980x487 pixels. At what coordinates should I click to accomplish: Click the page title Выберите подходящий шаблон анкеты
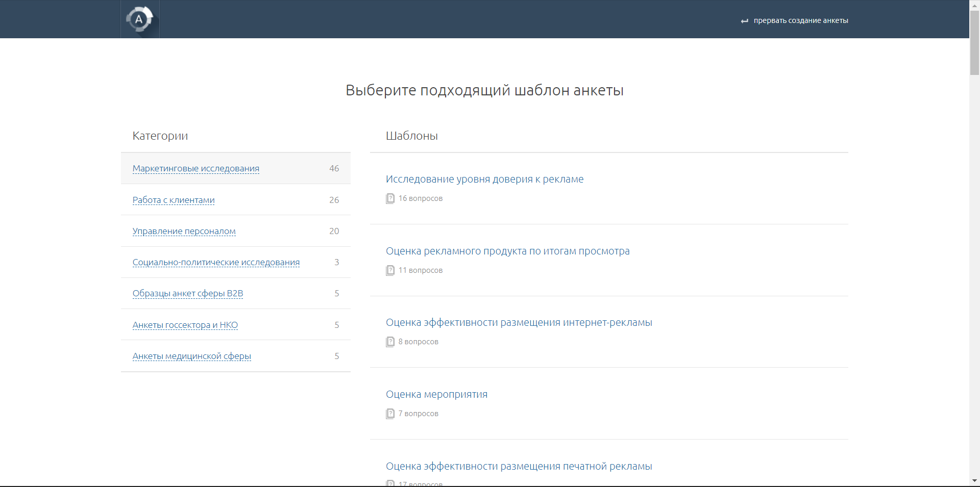[484, 90]
